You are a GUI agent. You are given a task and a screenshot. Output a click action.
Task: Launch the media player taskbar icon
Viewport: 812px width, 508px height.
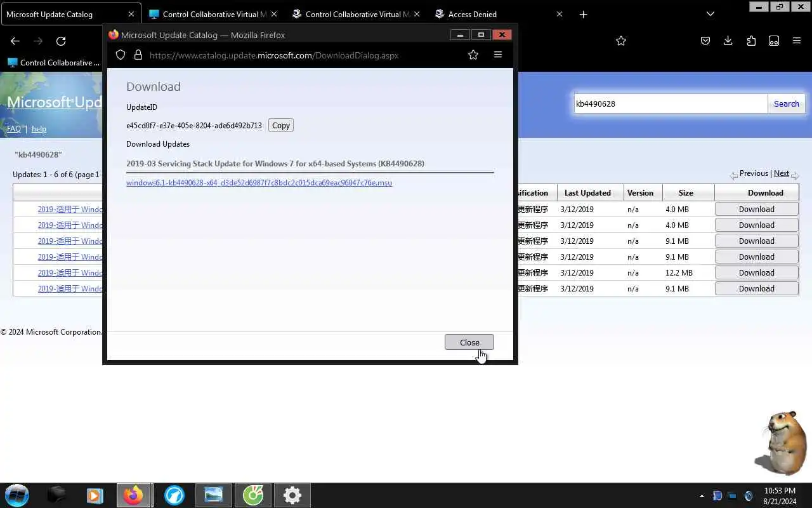pos(95,495)
